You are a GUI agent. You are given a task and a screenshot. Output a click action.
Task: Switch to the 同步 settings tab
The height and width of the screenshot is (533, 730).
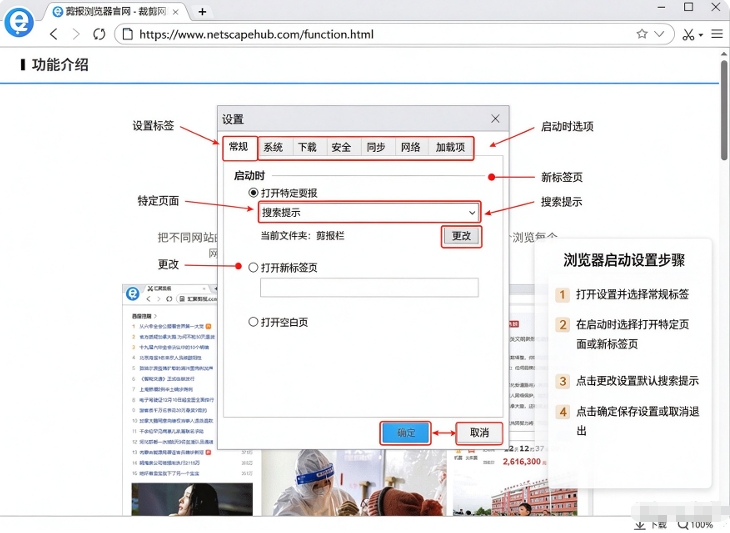376,148
